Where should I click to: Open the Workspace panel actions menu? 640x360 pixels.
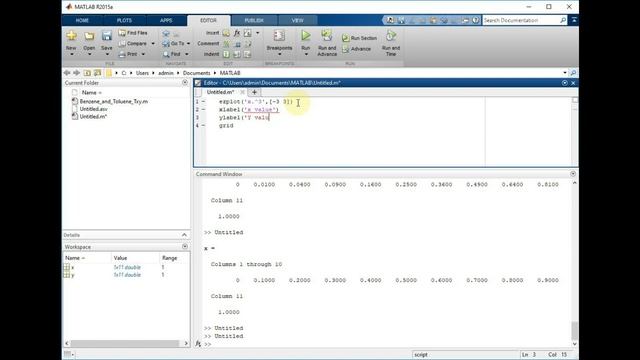tap(185, 247)
